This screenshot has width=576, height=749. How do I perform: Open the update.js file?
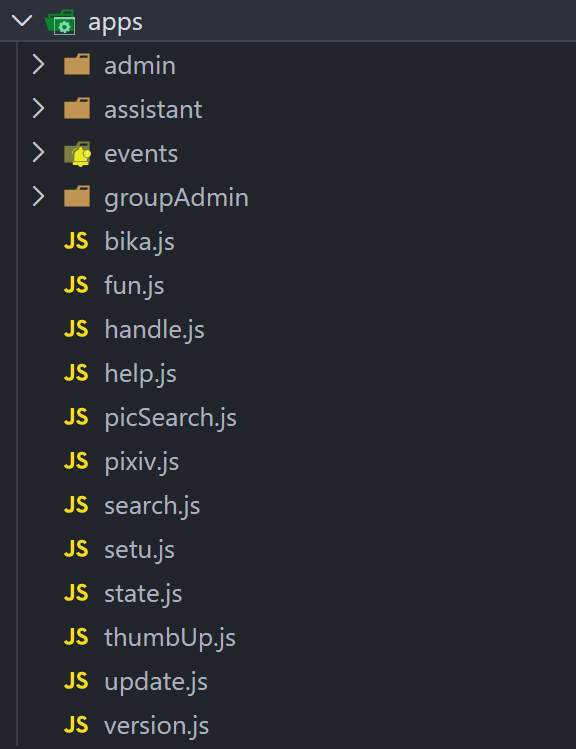pyautogui.click(x=156, y=681)
